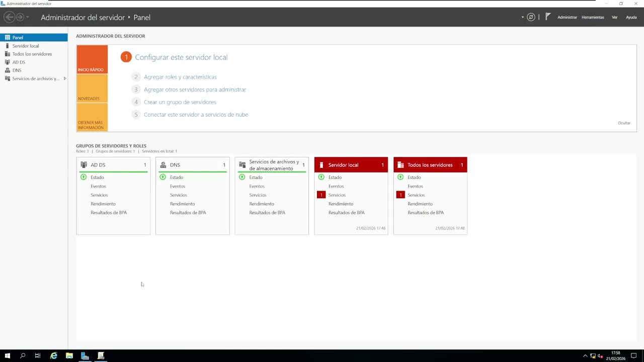Click Configurar este servidor local
The width and height of the screenshot is (644, 362).
[x=181, y=57]
